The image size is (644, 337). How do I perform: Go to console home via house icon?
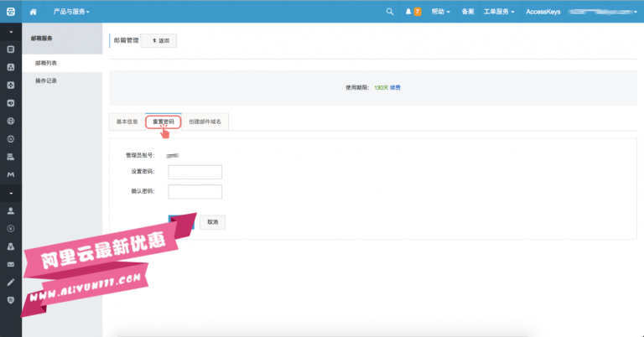coord(34,12)
